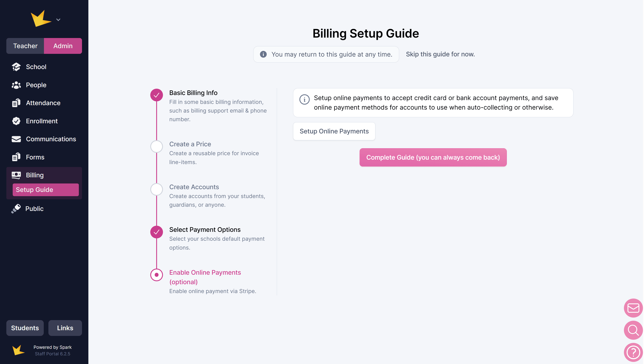The width and height of the screenshot is (644, 364).
Task: Click the pink search floating icon
Action: click(633, 330)
